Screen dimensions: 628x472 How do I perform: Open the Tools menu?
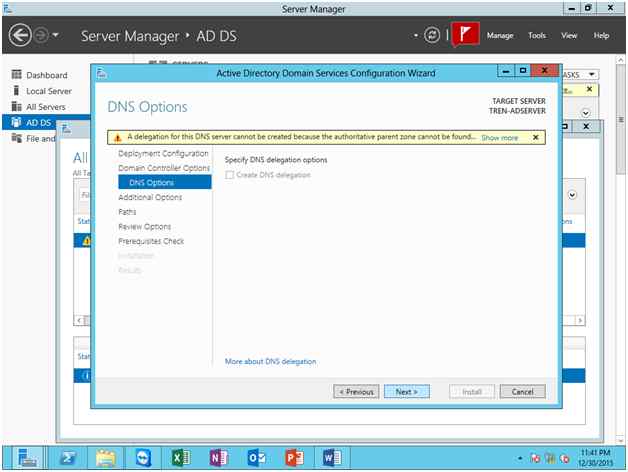(537, 36)
